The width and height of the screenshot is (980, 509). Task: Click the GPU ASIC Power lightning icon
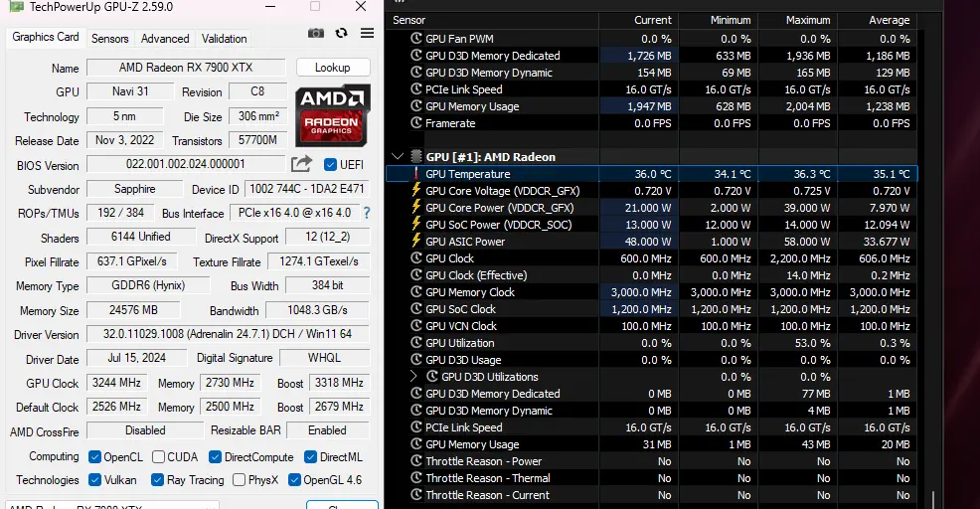tap(416, 241)
